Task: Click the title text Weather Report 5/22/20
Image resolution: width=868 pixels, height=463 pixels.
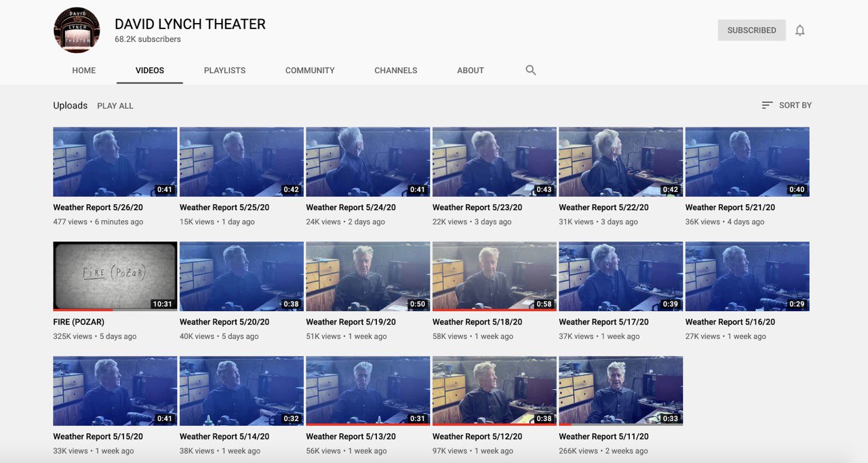Action: click(604, 207)
